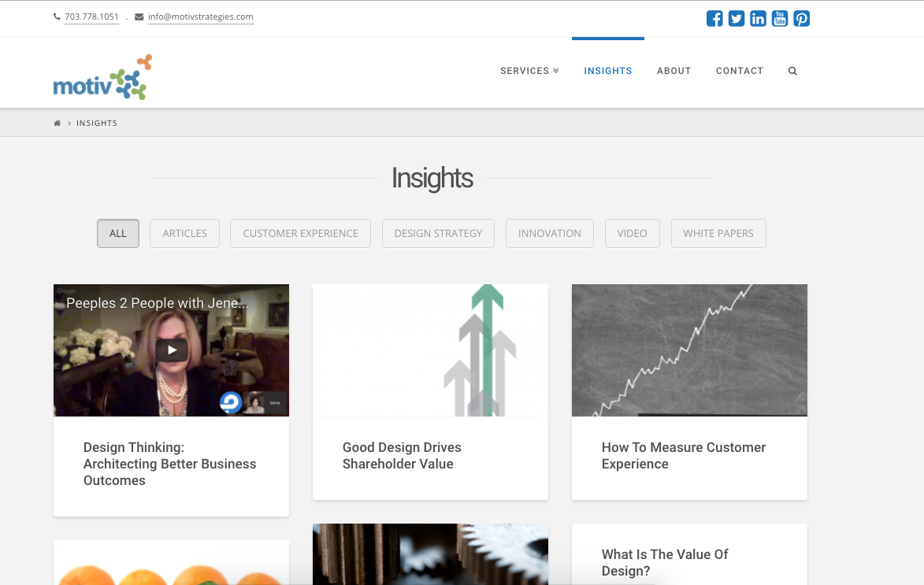Click the chalkboard chart thumbnail image
924x585 pixels.
coord(689,350)
